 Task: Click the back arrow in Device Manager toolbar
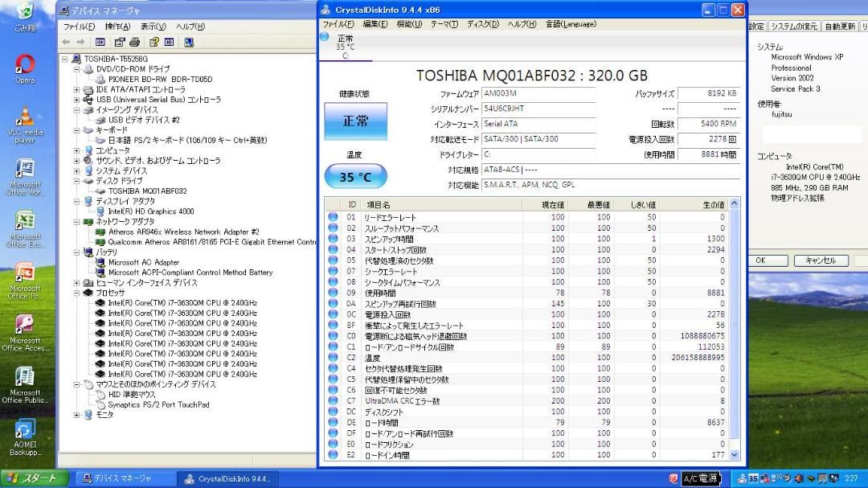pos(66,42)
